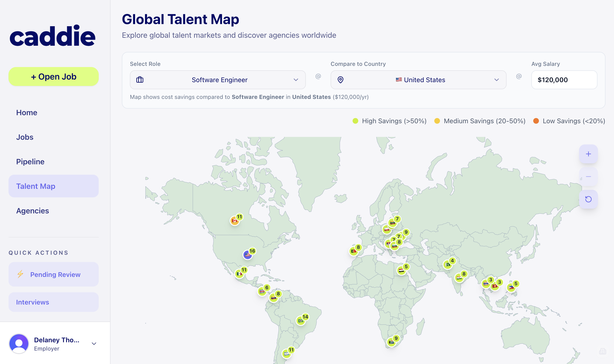Click the Portugal flag marker showing 8
Image resolution: width=614 pixels, height=364 pixels.
tap(354, 251)
